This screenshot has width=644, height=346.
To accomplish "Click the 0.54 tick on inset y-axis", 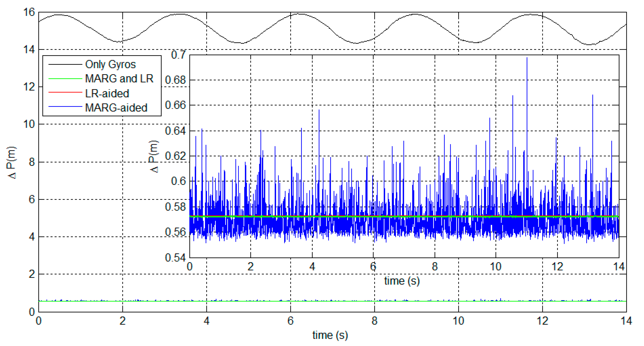I will [x=175, y=257].
